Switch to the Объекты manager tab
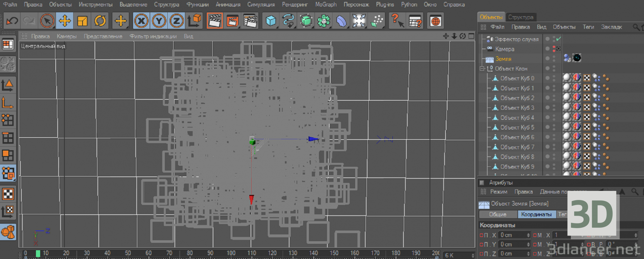 (x=491, y=17)
